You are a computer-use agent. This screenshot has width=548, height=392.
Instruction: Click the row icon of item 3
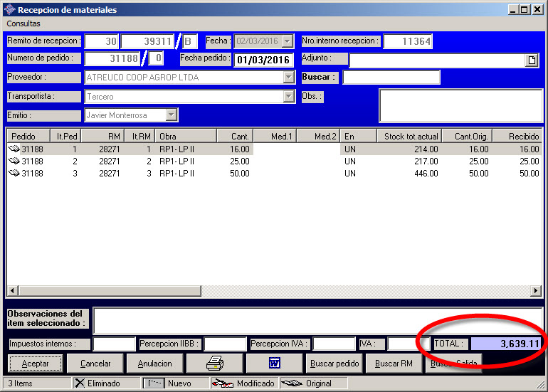pos(14,174)
